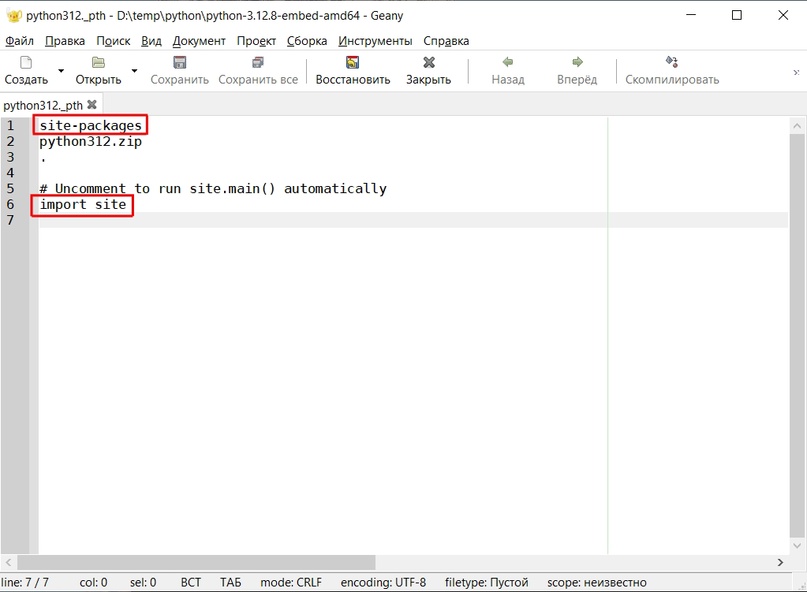Click the Сохранить все toolbar icon
This screenshot has width=807, height=592.
click(x=258, y=63)
